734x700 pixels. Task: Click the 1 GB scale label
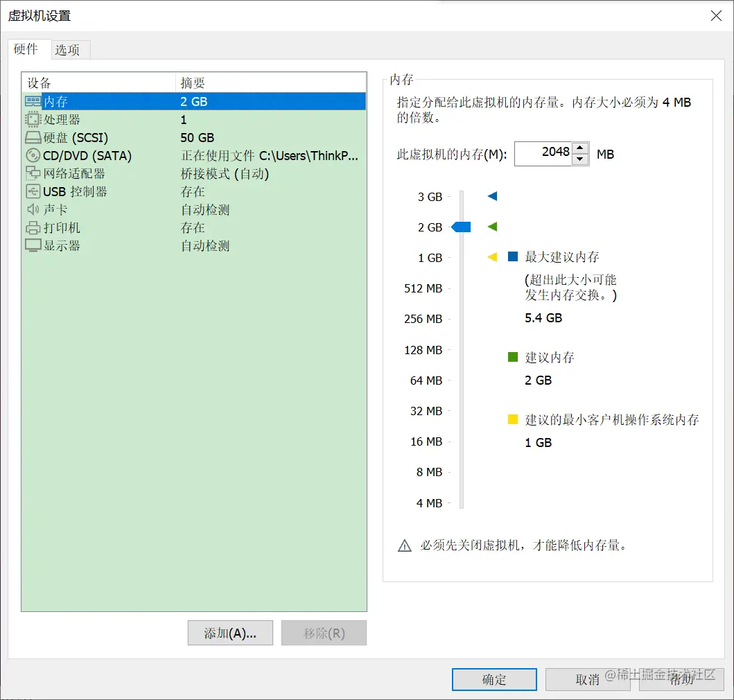click(430, 258)
